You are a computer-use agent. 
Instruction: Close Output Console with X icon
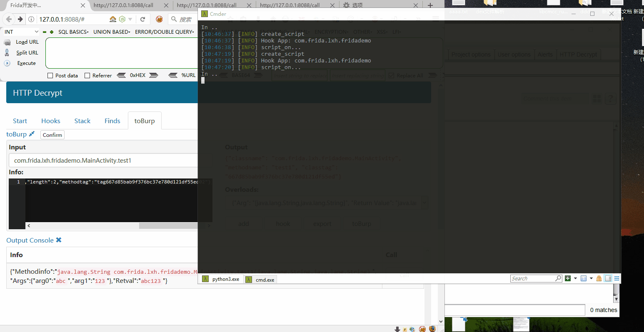click(59, 240)
